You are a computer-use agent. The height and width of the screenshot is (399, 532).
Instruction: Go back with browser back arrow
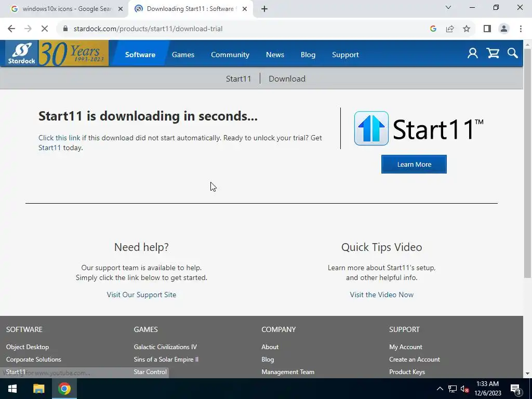click(11, 29)
